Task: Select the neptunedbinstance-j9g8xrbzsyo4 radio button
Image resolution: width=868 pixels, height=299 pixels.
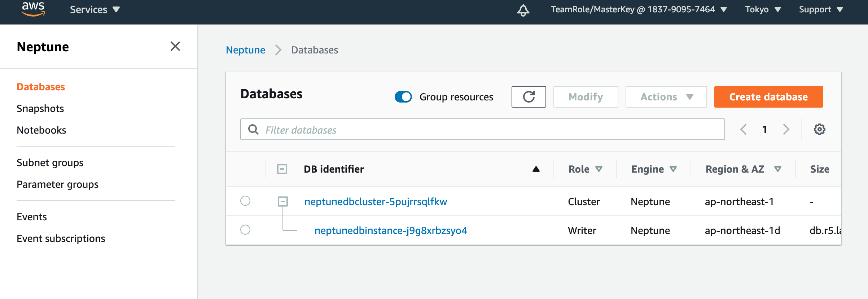Action: (245, 230)
